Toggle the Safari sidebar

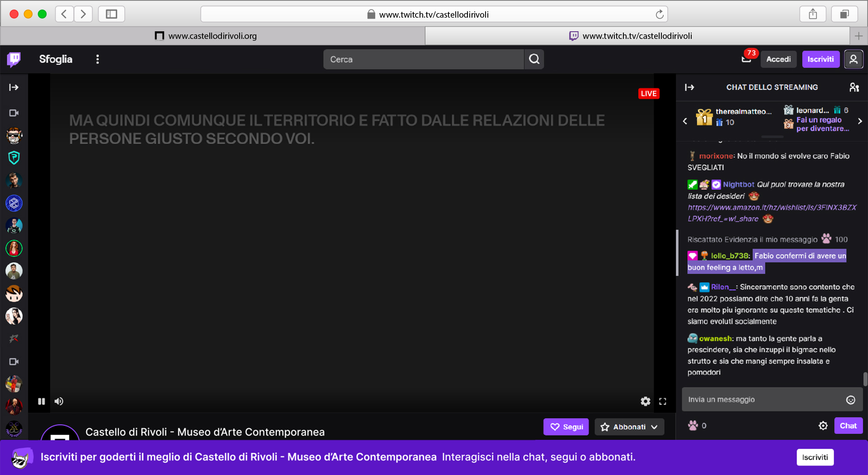pyautogui.click(x=111, y=14)
